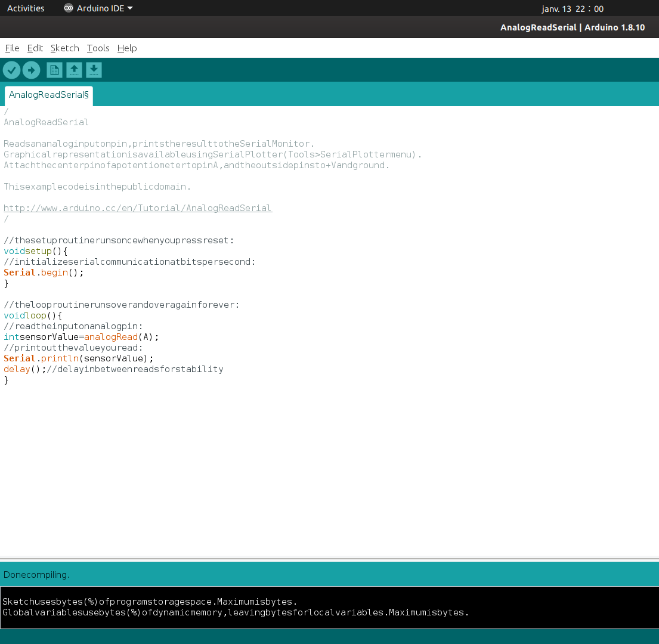
Task: Open the Help menu
Action: pos(127,48)
